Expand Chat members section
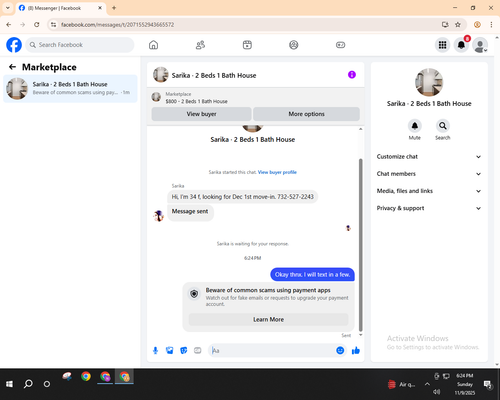The image size is (500, 400). click(x=429, y=174)
